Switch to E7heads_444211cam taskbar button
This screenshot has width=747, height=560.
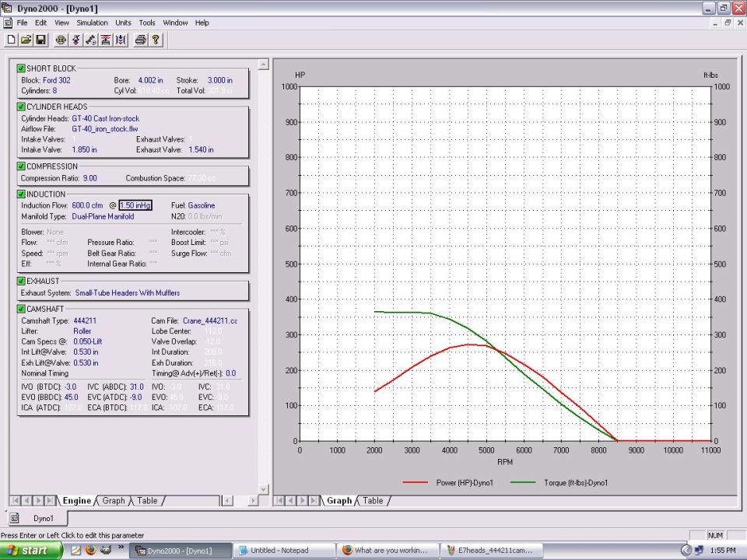tap(492, 551)
